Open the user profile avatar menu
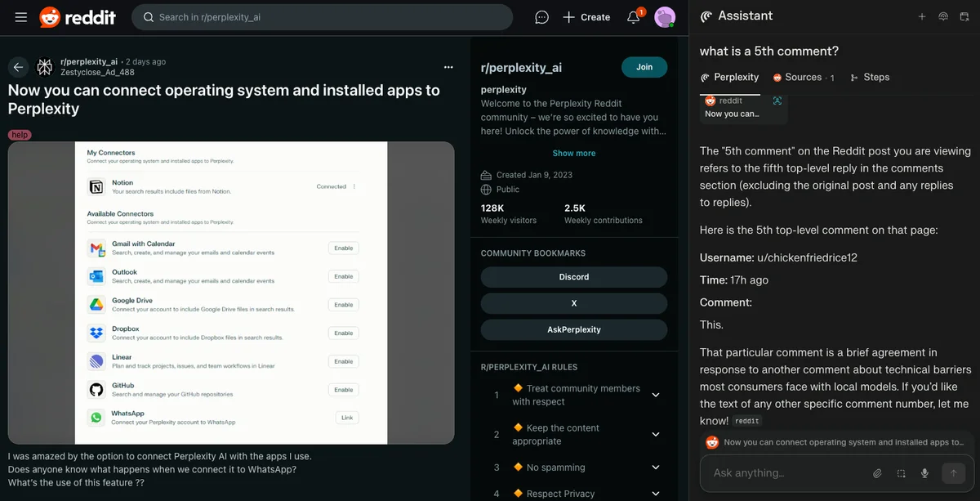 [665, 17]
